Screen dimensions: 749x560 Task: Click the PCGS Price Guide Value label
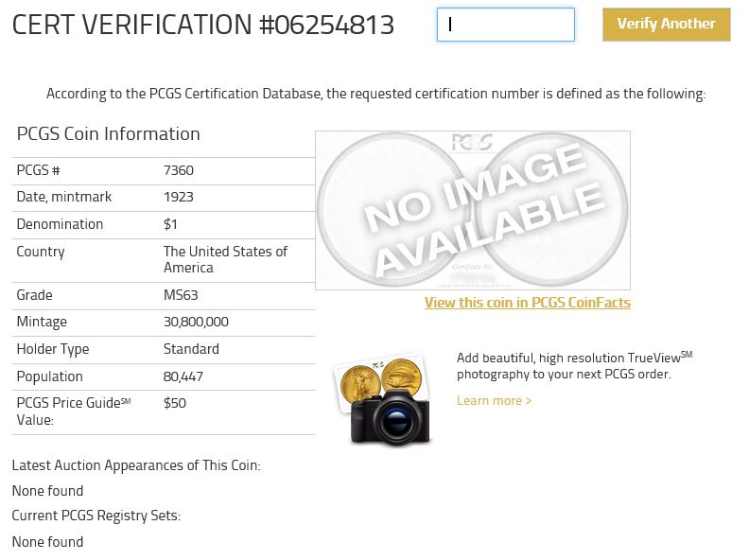(74, 411)
